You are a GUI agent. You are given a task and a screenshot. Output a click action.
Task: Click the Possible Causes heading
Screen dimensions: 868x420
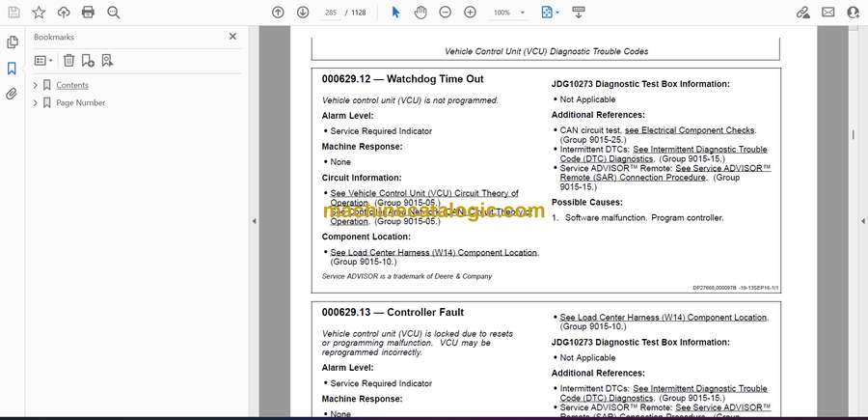point(586,202)
